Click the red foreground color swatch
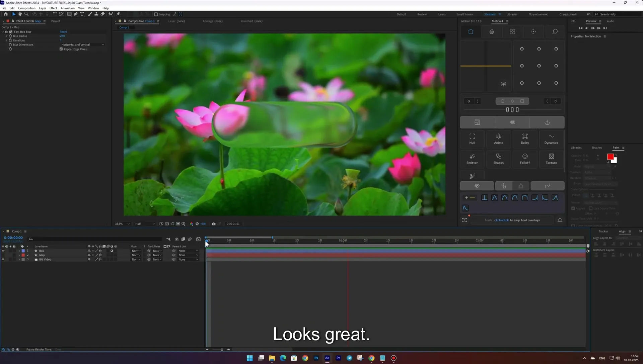Screen dimensions: 643x364 (610, 157)
